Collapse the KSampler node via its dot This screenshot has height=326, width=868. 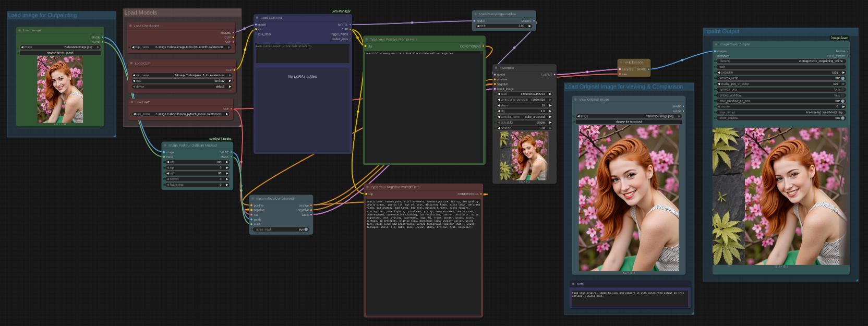click(497, 68)
